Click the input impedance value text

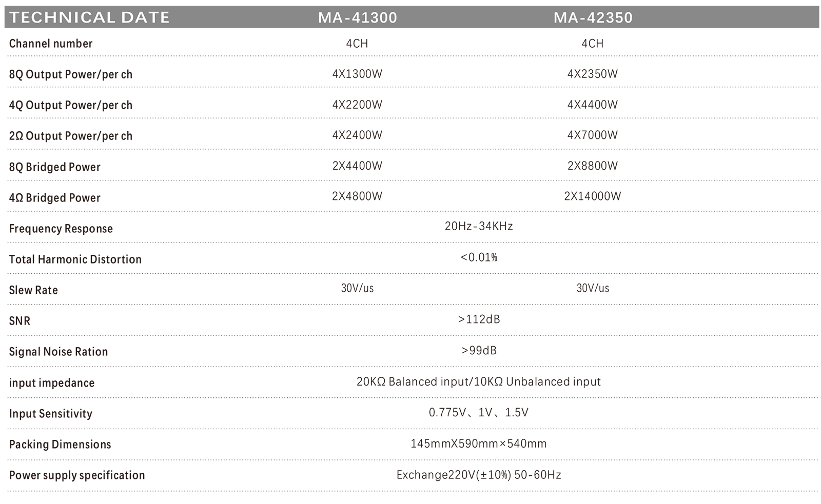(x=478, y=382)
